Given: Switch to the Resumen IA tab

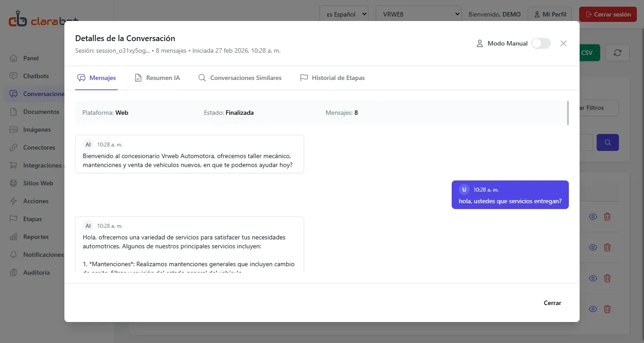Looking at the screenshot, I should click(x=157, y=78).
